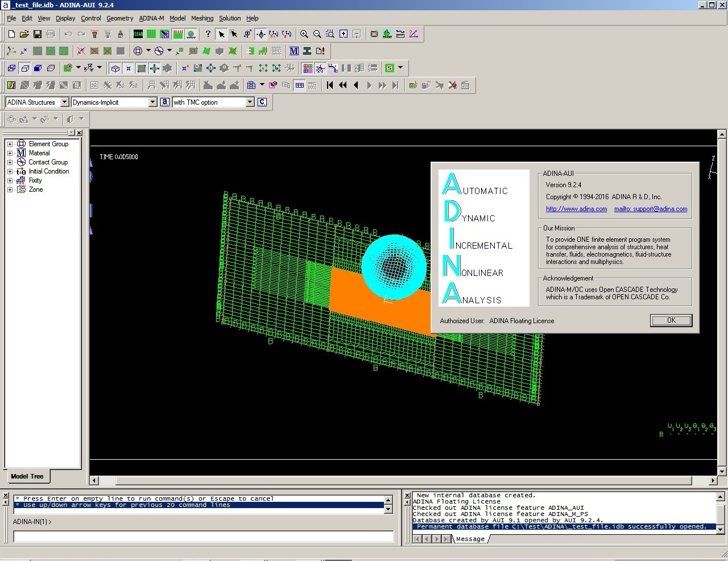Click the TMC coupling 'C' icon
728x561 pixels.
(x=262, y=102)
